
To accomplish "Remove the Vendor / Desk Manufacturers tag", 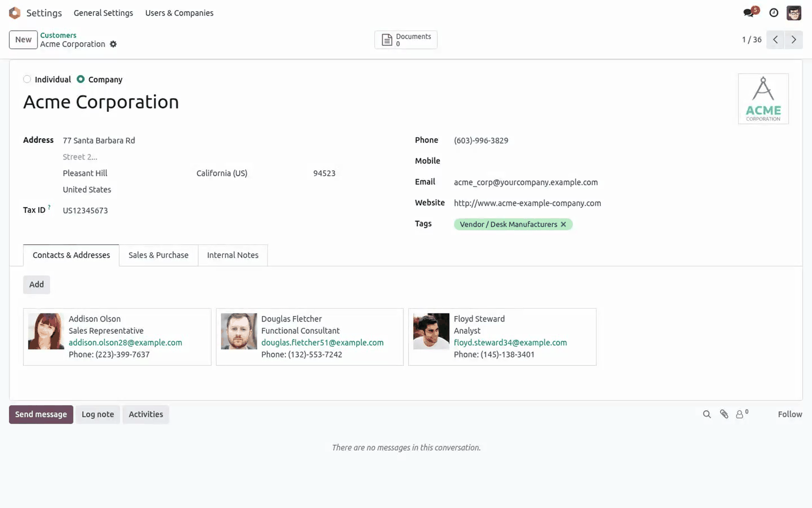I will click(563, 225).
